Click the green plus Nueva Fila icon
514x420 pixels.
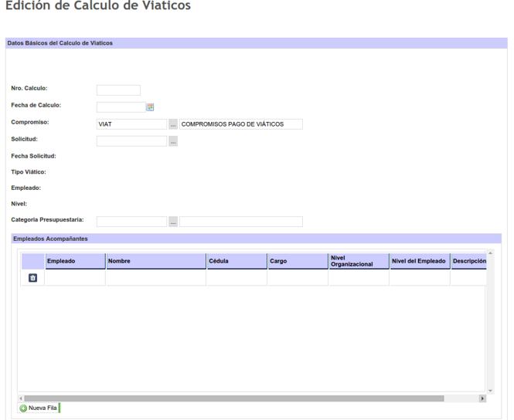[x=23, y=408]
